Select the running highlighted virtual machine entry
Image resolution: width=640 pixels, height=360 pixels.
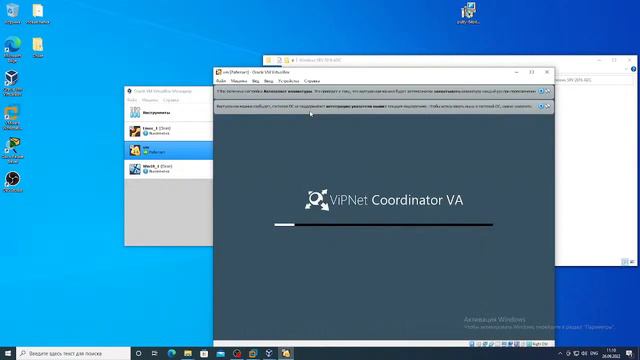tap(169, 150)
